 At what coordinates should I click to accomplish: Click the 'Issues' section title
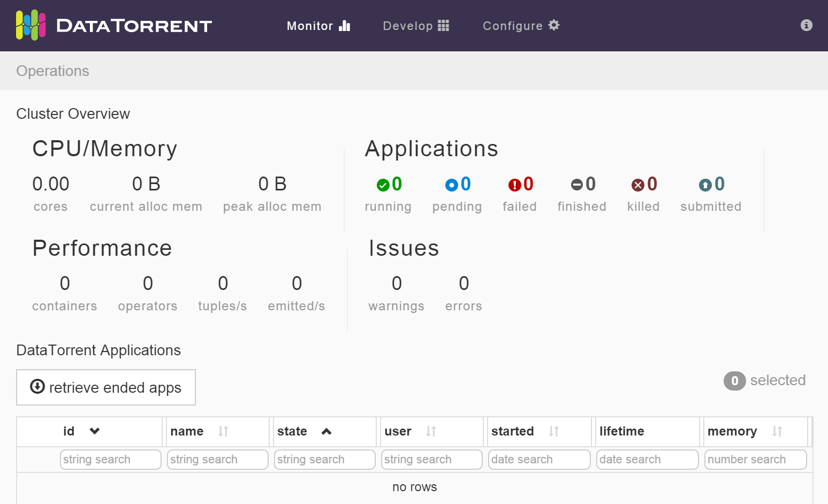[404, 248]
